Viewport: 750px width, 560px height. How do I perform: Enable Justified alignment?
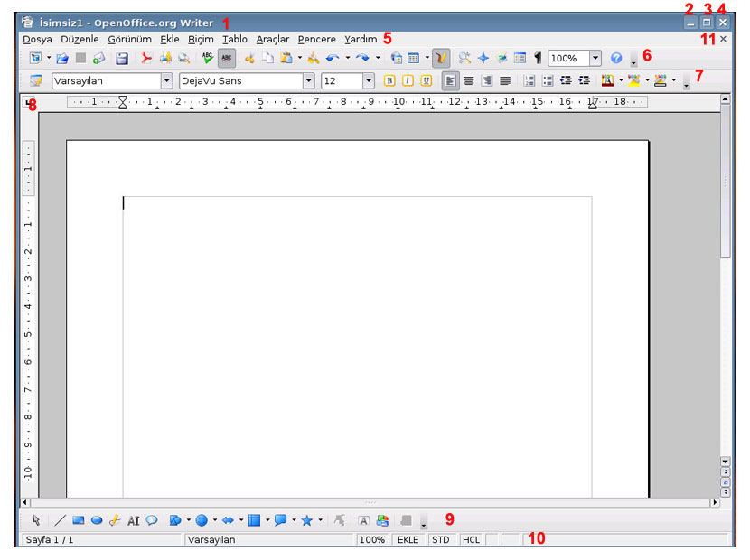(x=505, y=80)
